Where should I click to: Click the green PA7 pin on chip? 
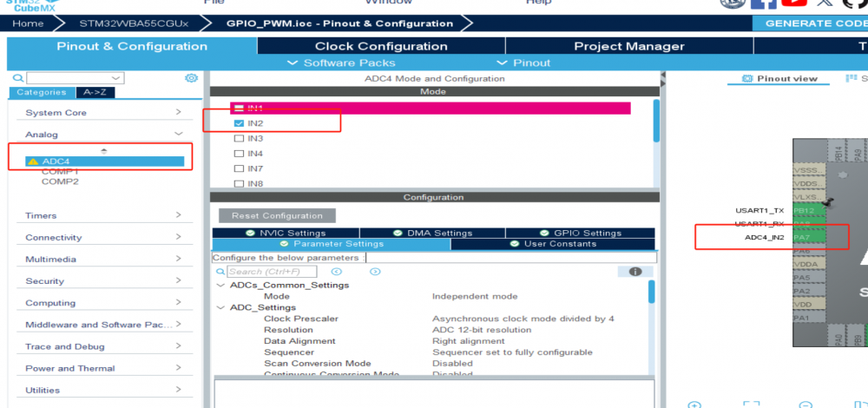(802, 237)
